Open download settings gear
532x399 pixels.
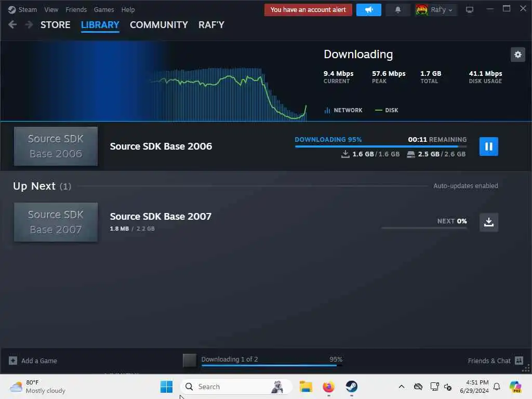click(x=518, y=54)
